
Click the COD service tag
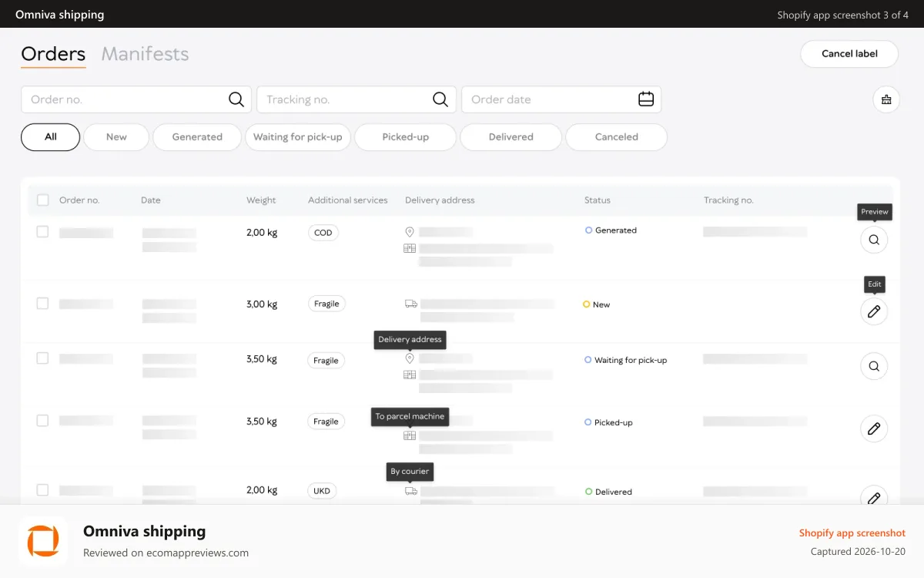323,233
